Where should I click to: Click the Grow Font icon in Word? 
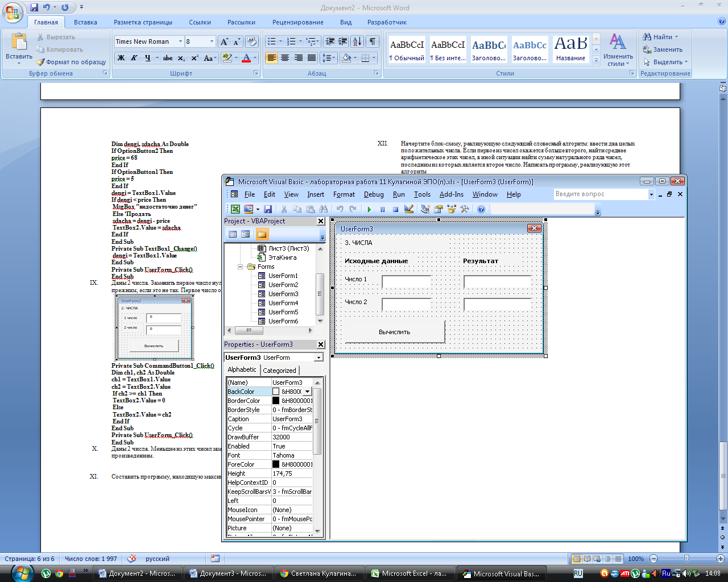tap(225, 41)
